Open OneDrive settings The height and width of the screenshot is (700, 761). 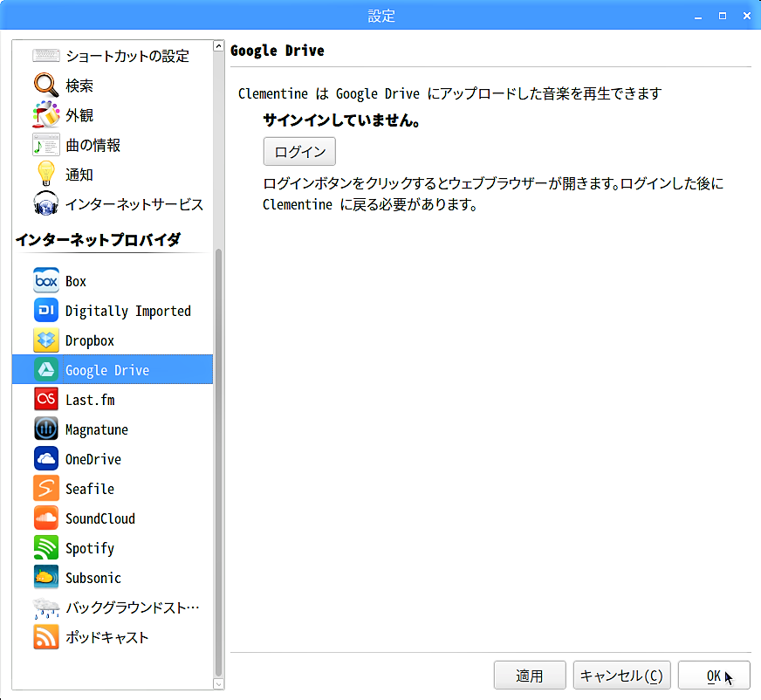pos(113,458)
